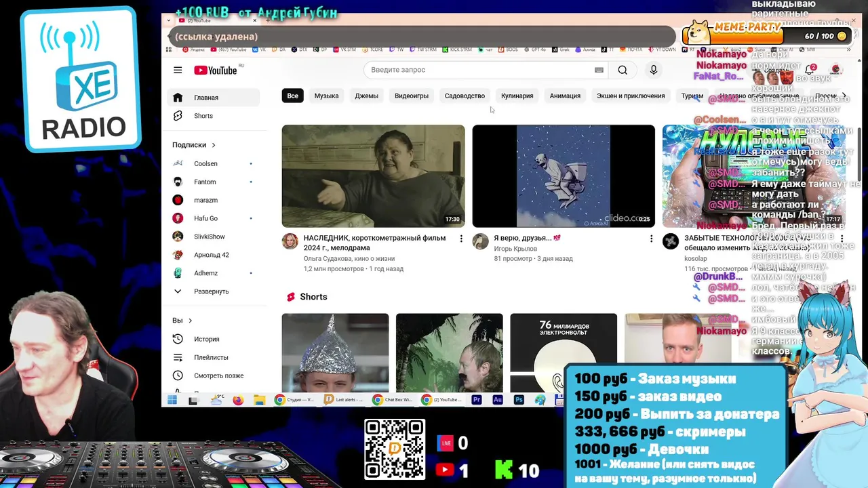868x488 pixels.
Task: Select the "Видеоигры" filter chip
Action: tap(412, 96)
